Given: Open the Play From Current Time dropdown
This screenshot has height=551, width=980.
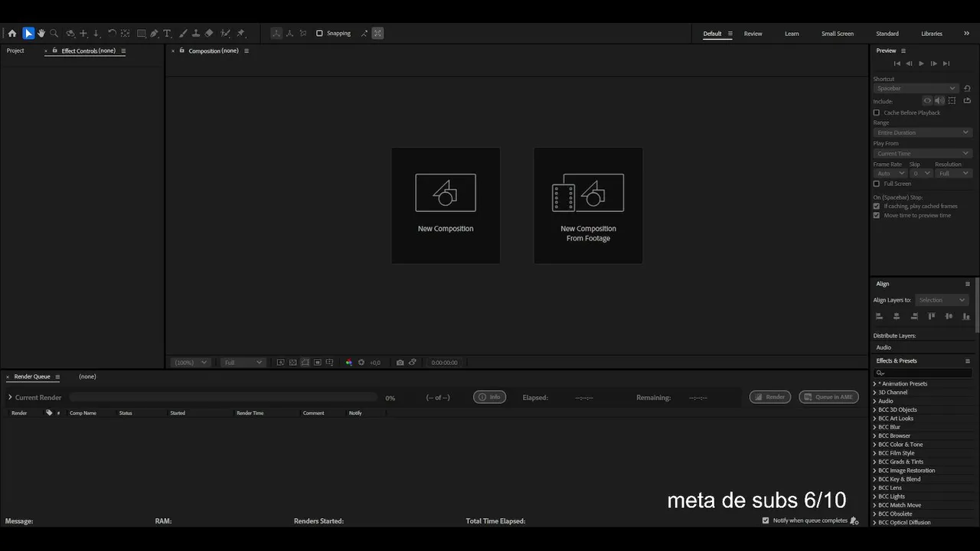Looking at the screenshot, I should (x=923, y=154).
